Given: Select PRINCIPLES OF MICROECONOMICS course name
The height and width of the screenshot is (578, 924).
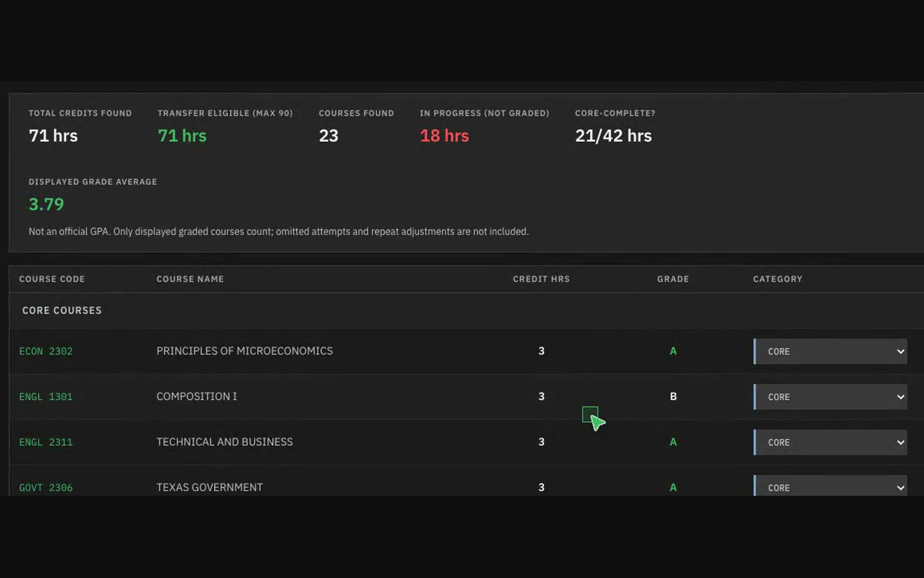Looking at the screenshot, I should click(244, 351).
